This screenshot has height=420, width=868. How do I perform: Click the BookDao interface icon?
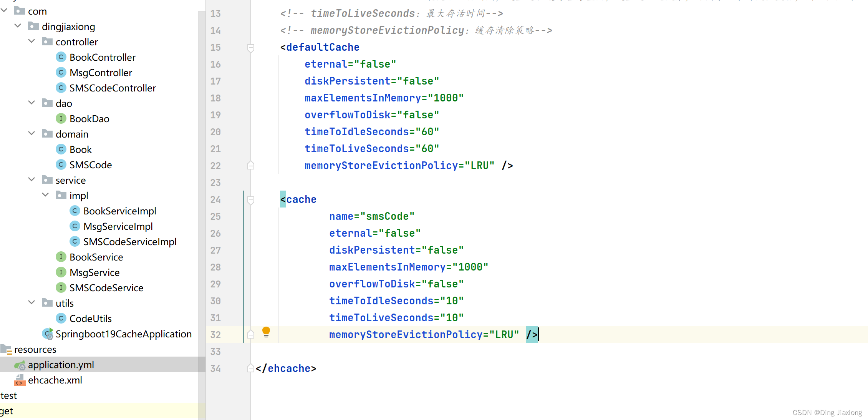(x=61, y=119)
